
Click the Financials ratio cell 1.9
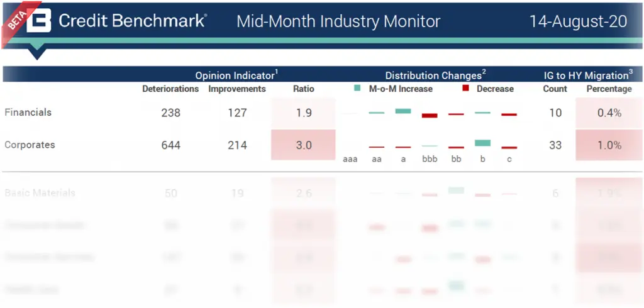point(304,113)
